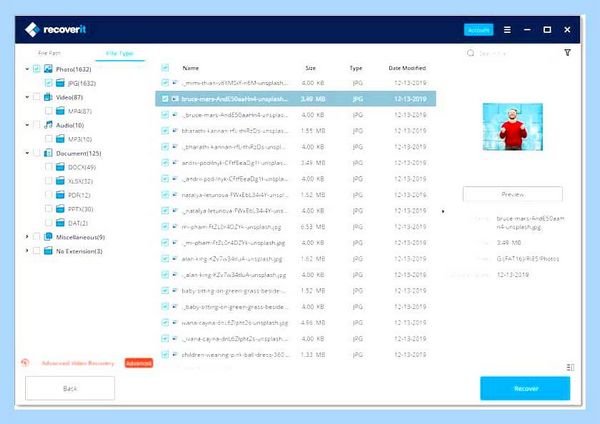Check the Document(125) checkbox

36,153
